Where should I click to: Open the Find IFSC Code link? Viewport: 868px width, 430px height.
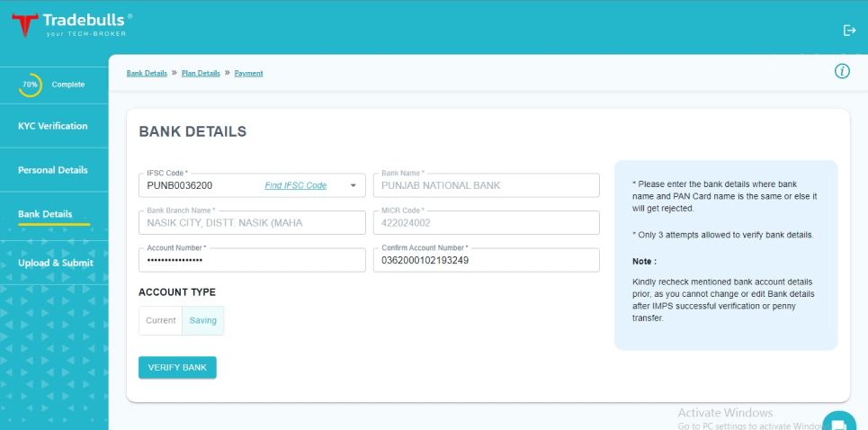[295, 186]
